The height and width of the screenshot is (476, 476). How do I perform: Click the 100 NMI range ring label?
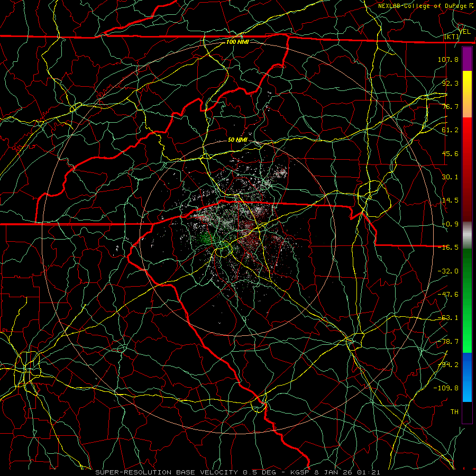point(237,42)
